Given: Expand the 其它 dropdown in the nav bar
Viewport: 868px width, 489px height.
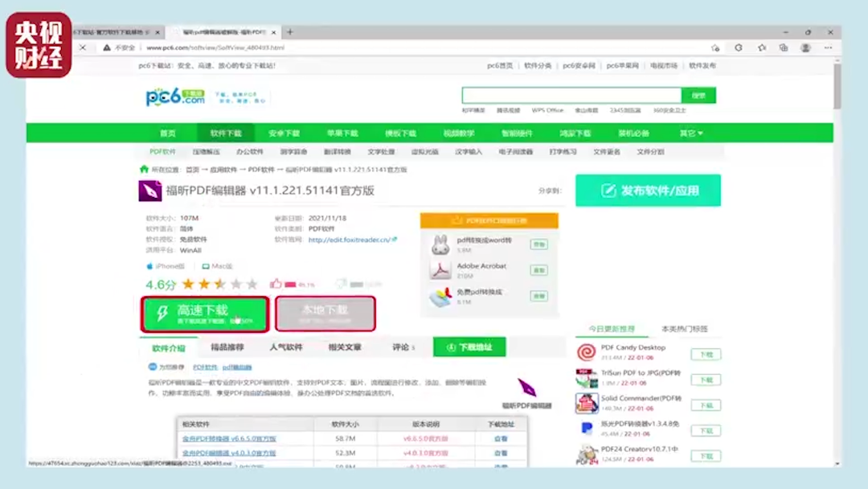Looking at the screenshot, I should click(690, 134).
